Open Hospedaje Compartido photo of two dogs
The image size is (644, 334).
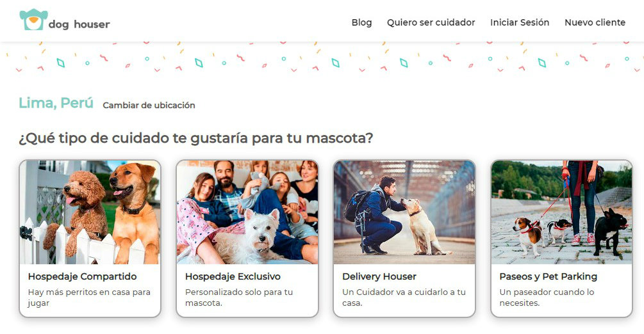(90, 212)
